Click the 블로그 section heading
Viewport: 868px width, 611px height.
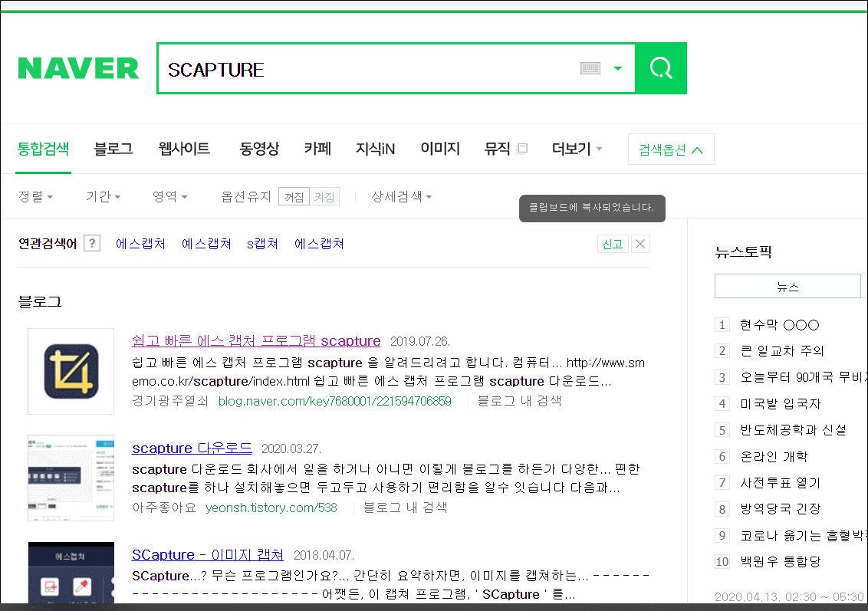40,301
